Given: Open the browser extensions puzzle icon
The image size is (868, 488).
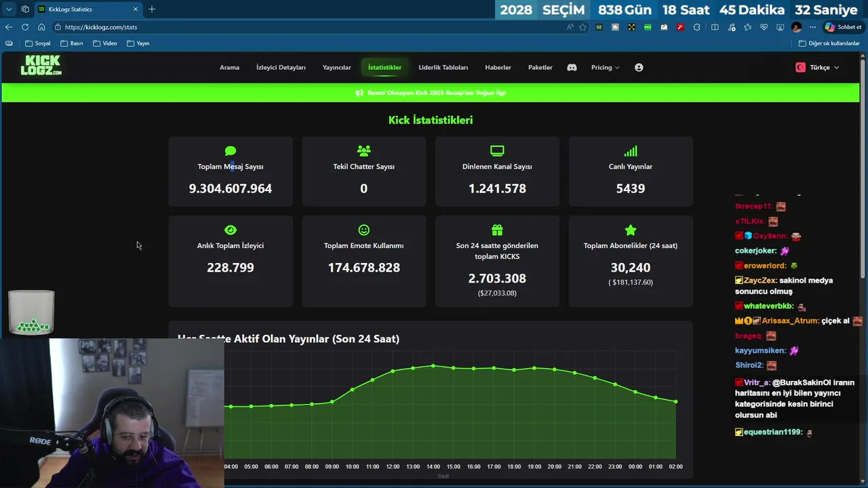Looking at the screenshot, I should (696, 27).
